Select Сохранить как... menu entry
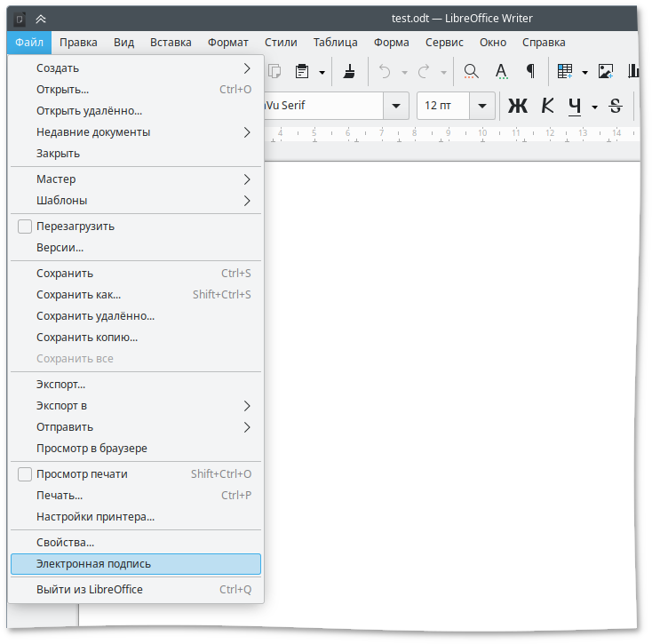Image resolution: width=652 pixels, height=644 pixels. [136, 295]
